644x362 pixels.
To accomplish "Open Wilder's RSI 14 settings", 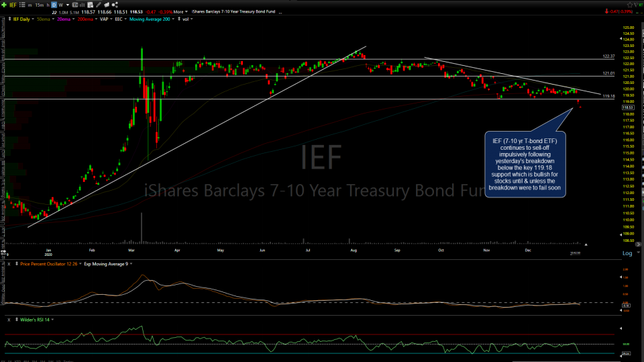I will point(37,320).
